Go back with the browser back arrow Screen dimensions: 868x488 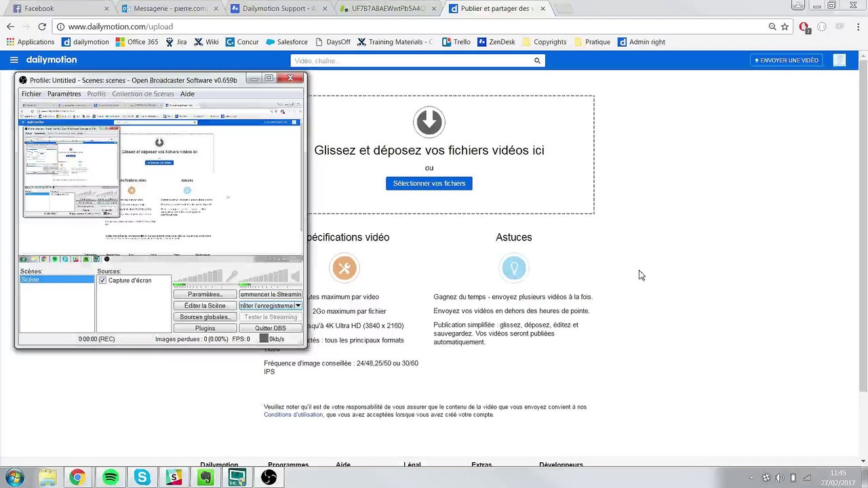tap(10, 26)
